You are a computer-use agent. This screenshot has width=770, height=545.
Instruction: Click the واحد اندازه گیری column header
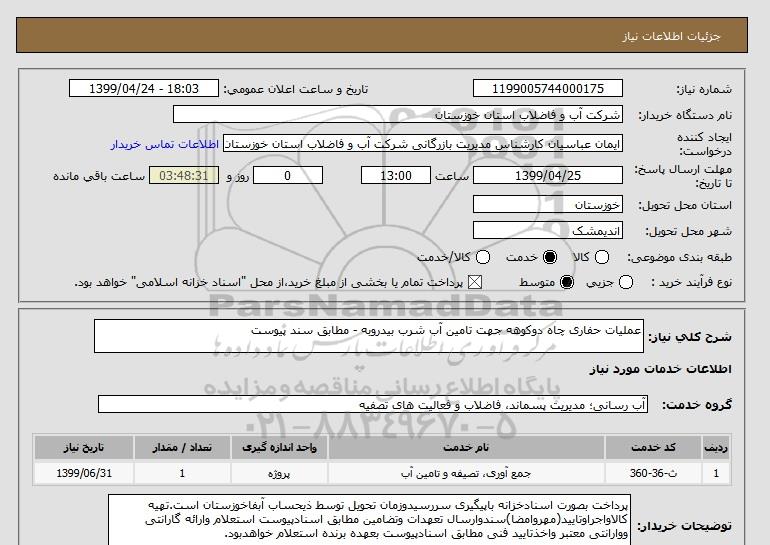[x=279, y=448]
